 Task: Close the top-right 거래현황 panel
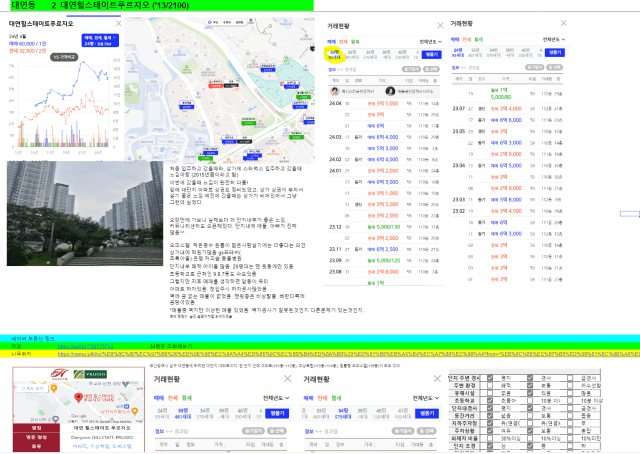click(563, 23)
